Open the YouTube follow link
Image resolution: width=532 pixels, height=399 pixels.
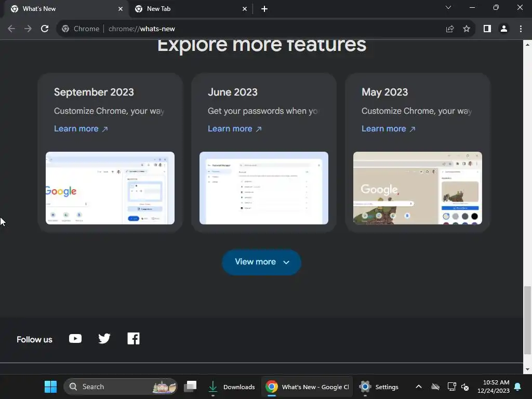click(x=75, y=339)
